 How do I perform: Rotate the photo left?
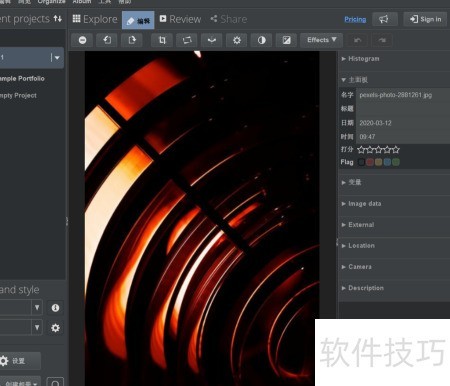[x=107, y=40]
